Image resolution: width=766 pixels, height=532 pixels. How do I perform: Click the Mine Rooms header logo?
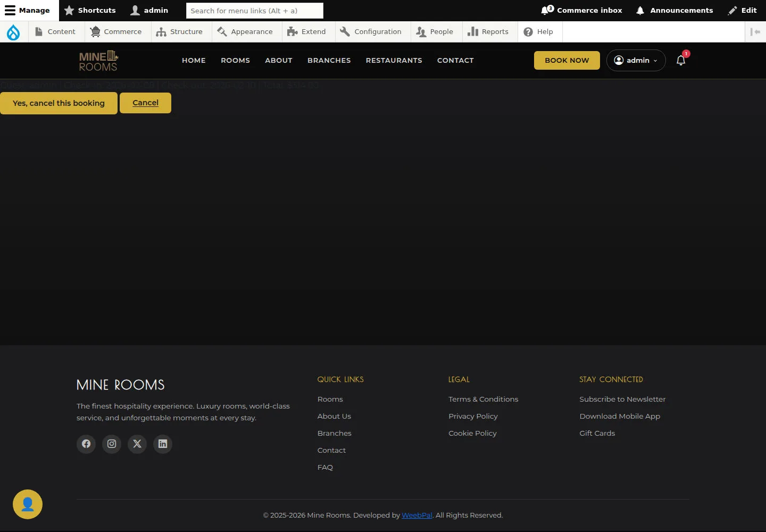(98, 61)
